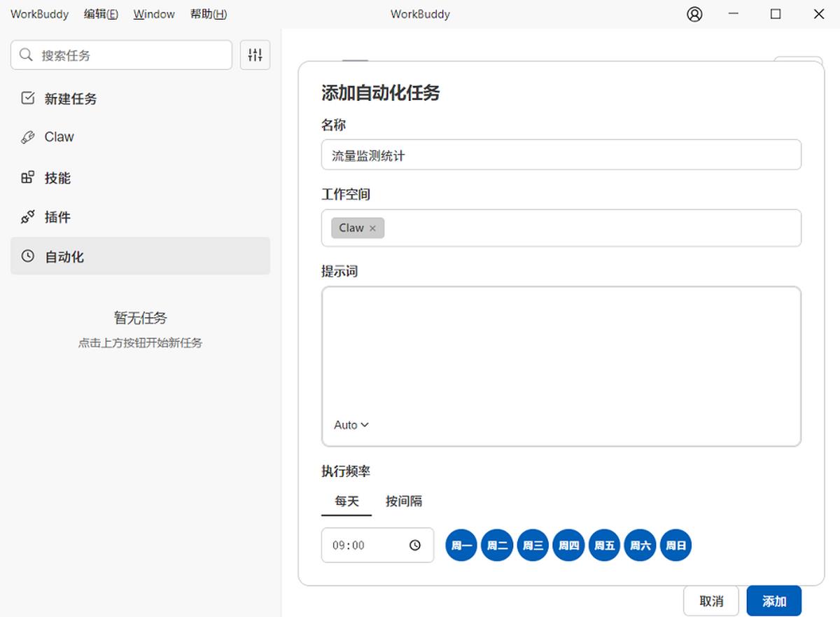Toggle 周五 weekday selection
The height and width of the screenshot is (617, 840).
point(604,545)
